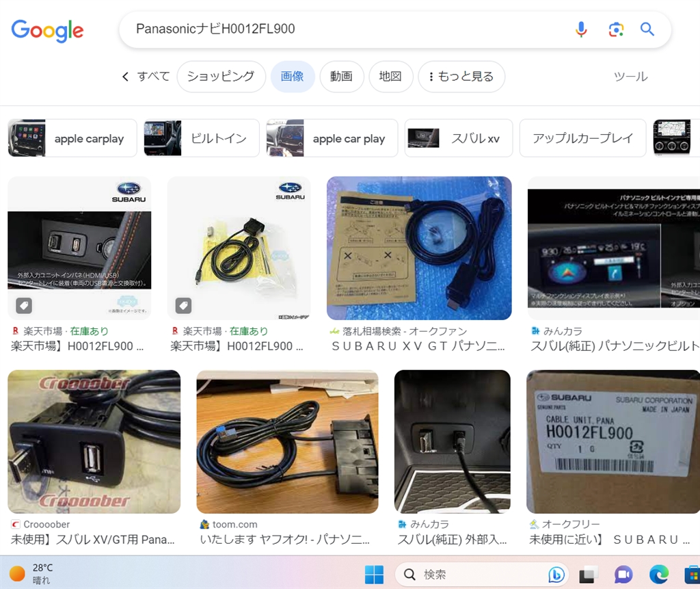
Task: Click the magnifier search button
Action: tap(647, 29)
